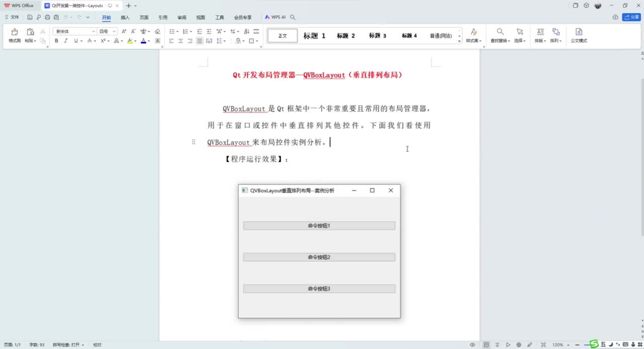
Task: Click the Proofread (校对) status bar button
Action: tap(97, 345)
